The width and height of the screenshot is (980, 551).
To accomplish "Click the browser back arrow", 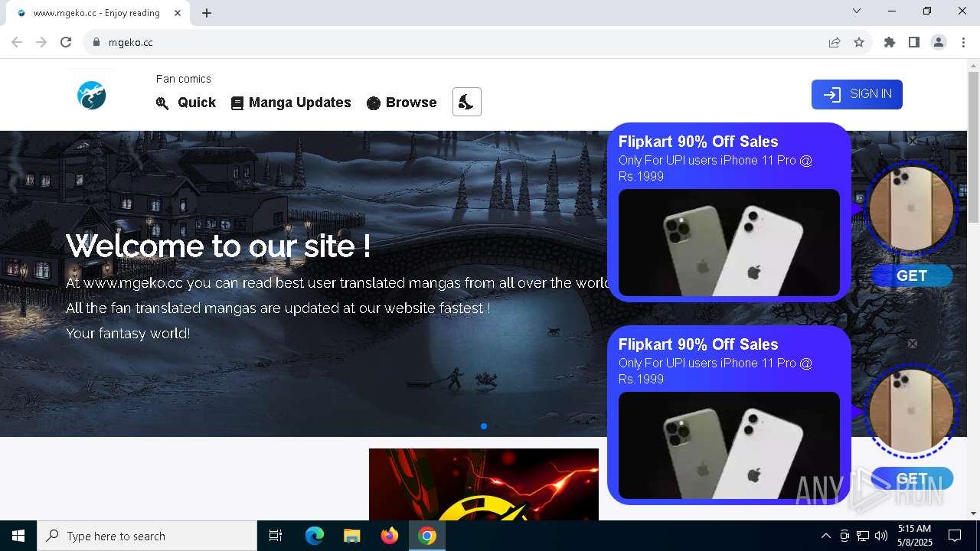I will point(17,42).
